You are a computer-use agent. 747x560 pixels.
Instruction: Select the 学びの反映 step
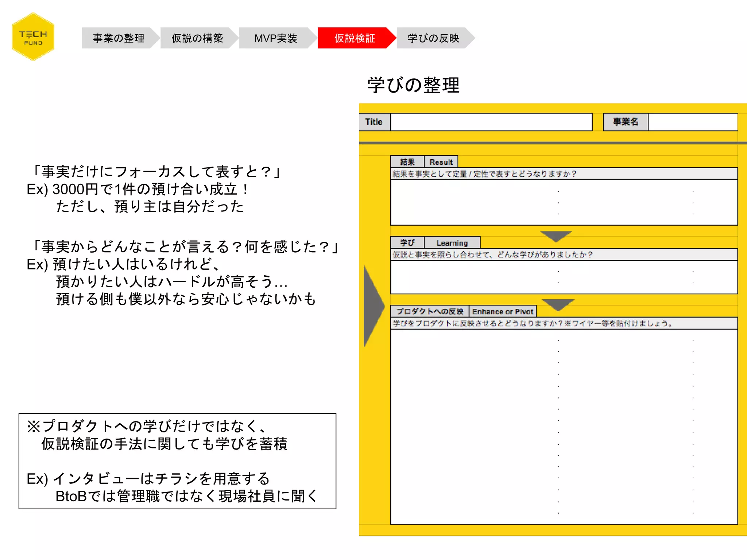click(434, 38)
